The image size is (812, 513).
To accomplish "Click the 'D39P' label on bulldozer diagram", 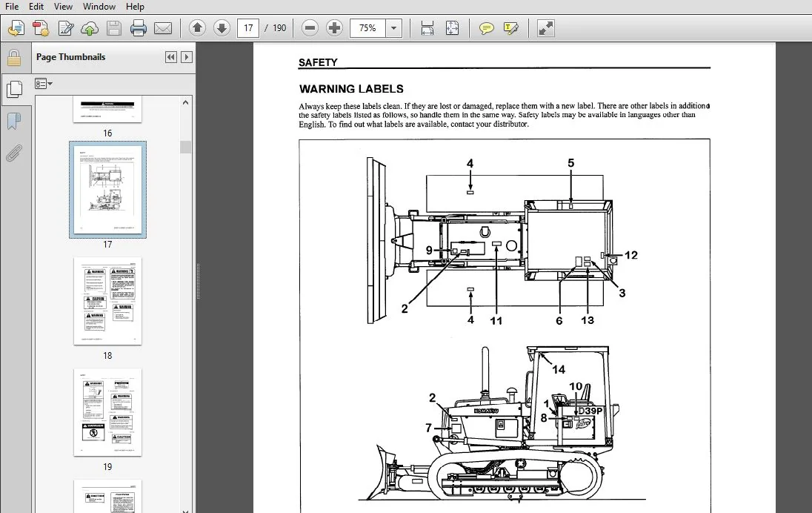I will coord(590,411).
